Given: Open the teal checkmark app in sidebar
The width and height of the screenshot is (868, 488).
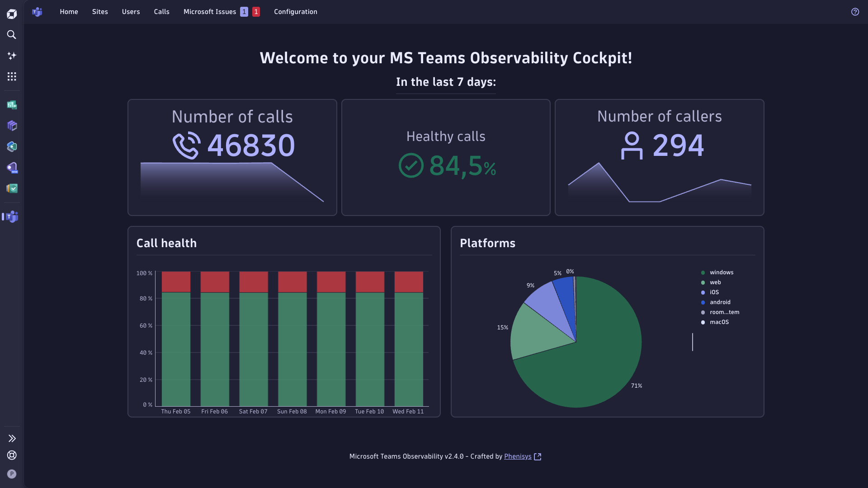Looking at the screenshot, I should point(12,188).
